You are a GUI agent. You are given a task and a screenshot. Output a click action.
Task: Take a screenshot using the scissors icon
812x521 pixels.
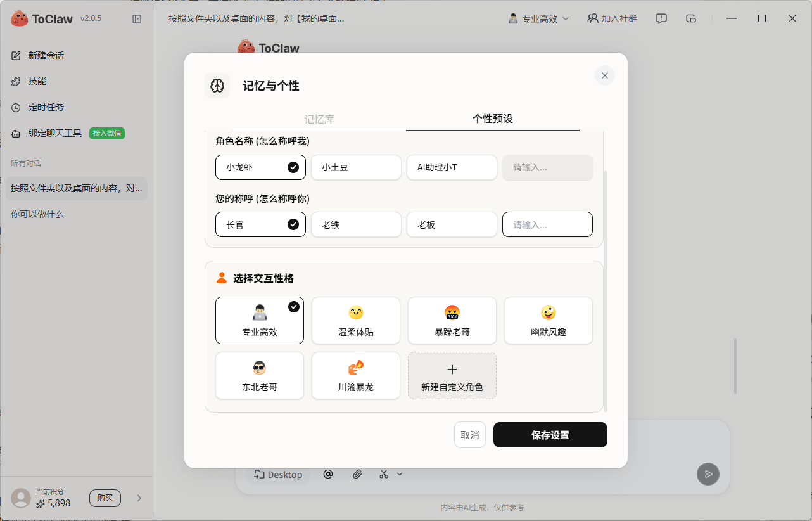[x=383, y=474]
